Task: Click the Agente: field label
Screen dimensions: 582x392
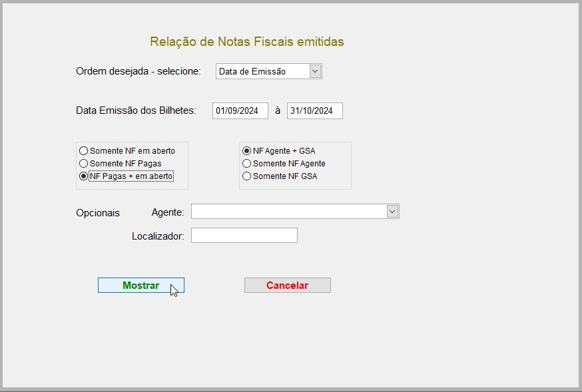Action: (168, 212)
